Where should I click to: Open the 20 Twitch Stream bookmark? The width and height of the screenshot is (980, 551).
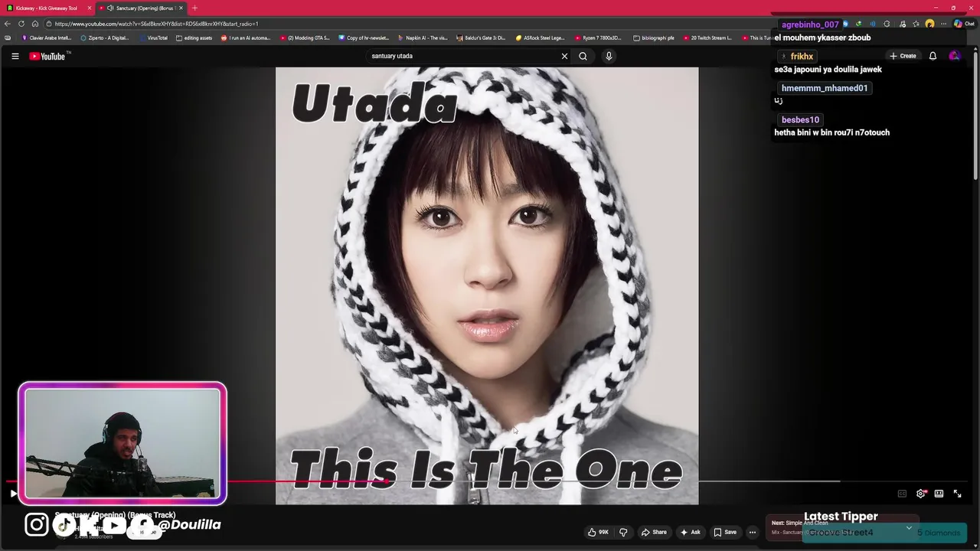pos(707,37)
